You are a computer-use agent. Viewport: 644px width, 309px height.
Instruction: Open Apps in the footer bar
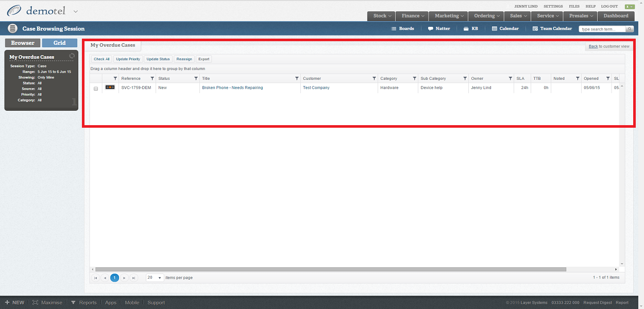point(111,302)
